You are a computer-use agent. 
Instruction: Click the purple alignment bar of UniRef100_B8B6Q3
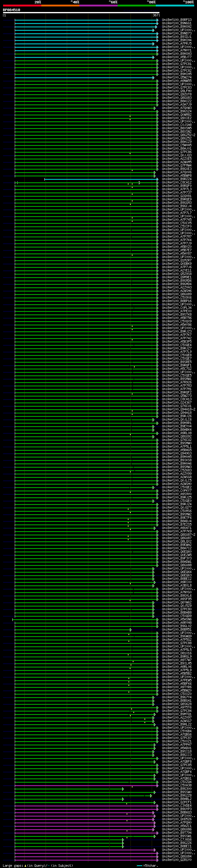click(x=85, y=812)
